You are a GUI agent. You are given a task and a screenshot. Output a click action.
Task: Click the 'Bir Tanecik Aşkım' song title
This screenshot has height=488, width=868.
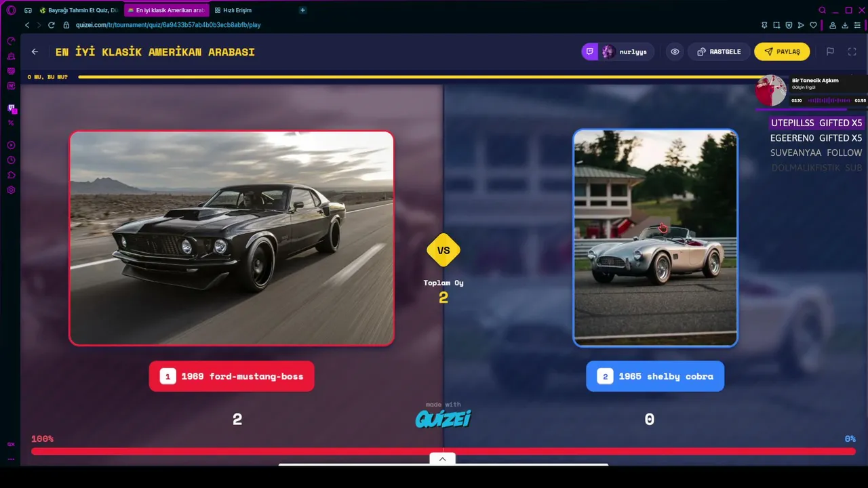[x=815, y=81]
